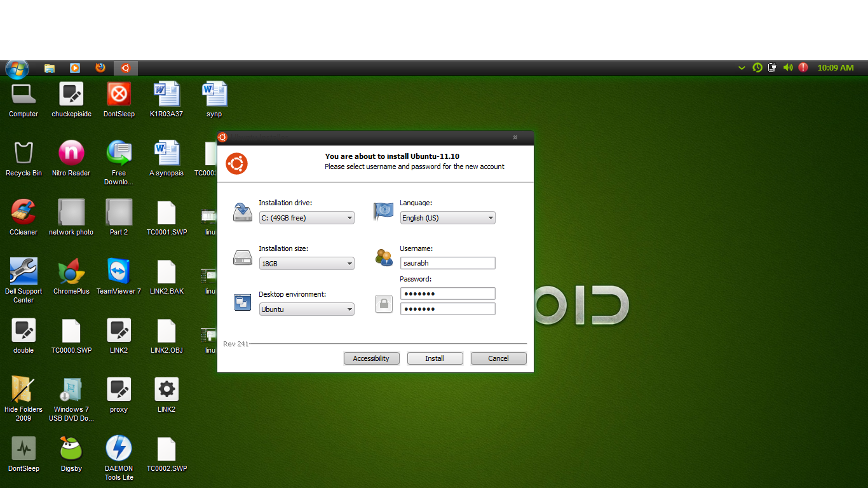Screen dimensions: 868x488
Task: Click the password confirmation field
Action: tap(447, 309)
